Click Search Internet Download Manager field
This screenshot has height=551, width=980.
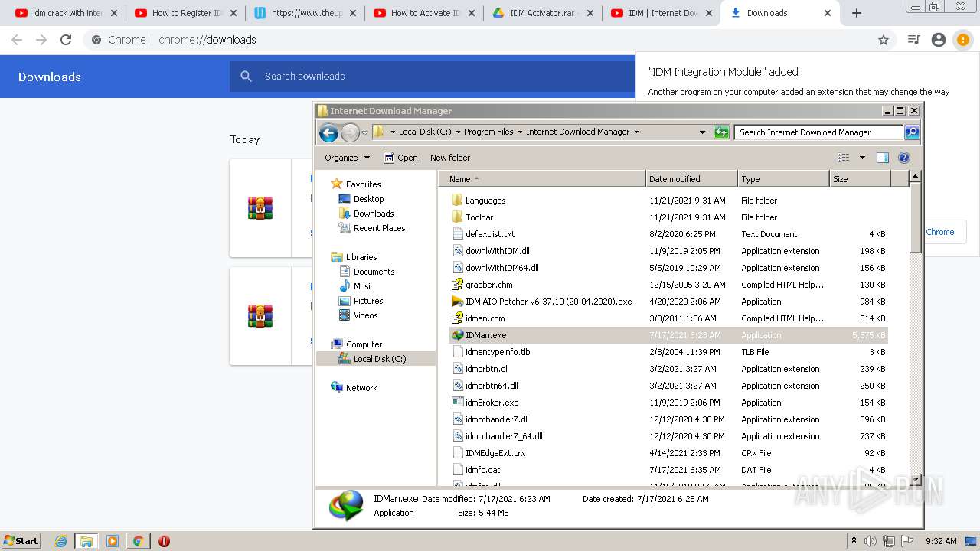818,132
